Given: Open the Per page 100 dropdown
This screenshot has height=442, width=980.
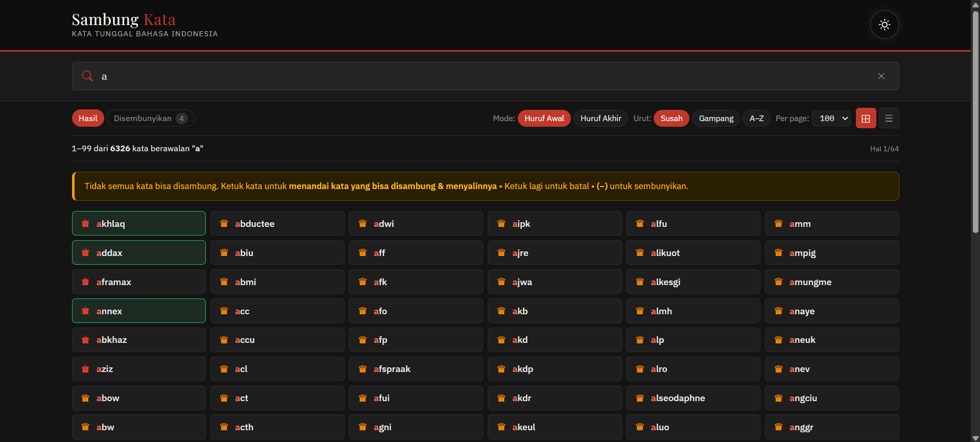Looking at the screenshot, I should pyautogui.click(x=831, y=119).
